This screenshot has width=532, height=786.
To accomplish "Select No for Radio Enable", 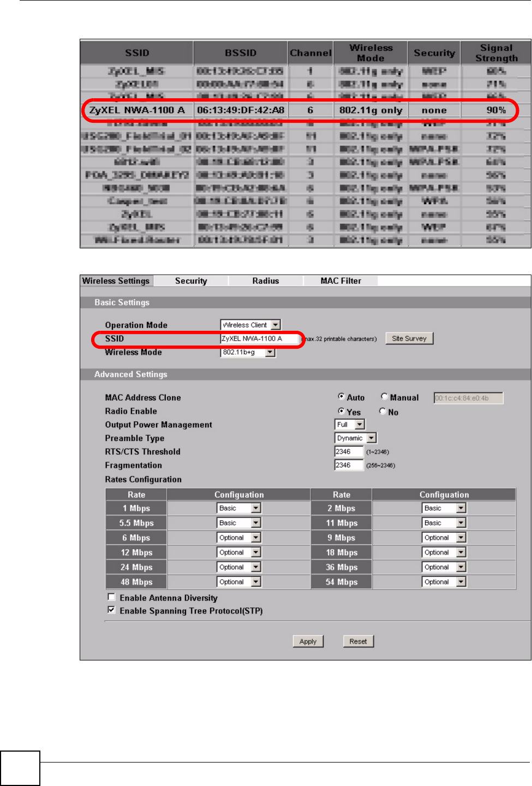I will [382, 412].
